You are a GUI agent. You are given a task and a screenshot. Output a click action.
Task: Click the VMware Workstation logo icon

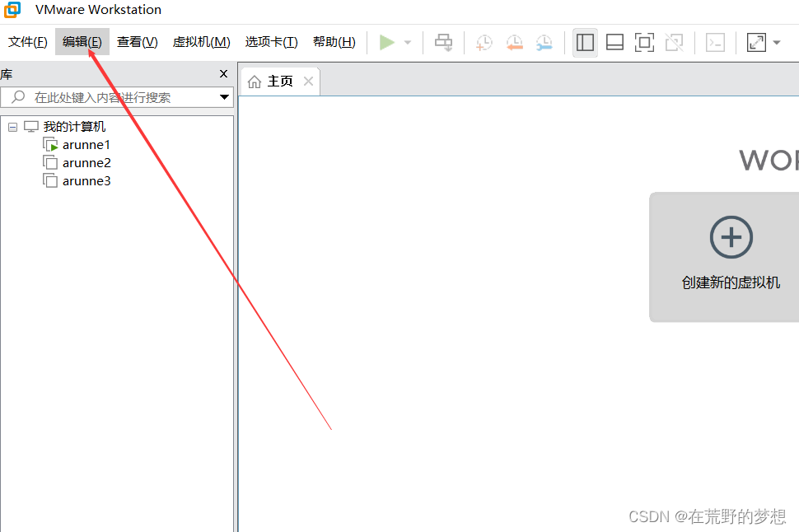pos(12,10)
